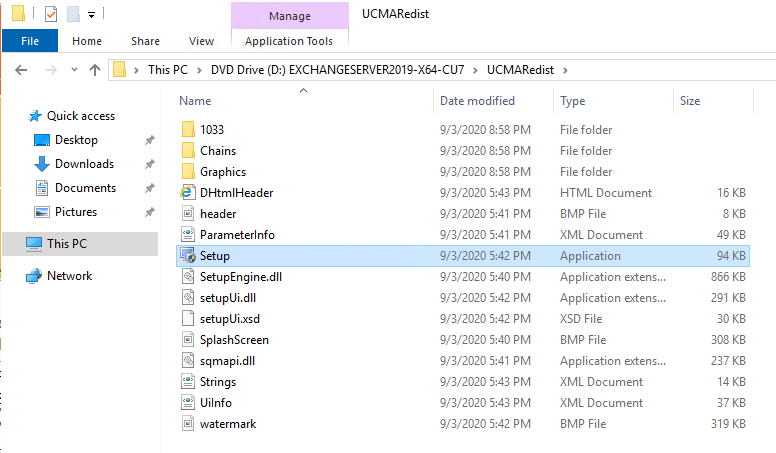This screenshot has height=453, width=776.
Task: Click the 94 KB size of Setup
Action: 731,256
